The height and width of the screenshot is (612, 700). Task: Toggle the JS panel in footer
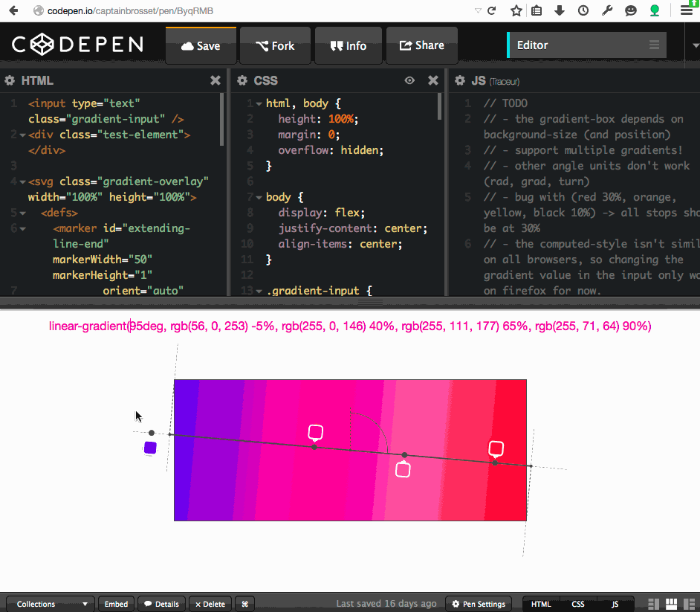[x=615, y=604]
